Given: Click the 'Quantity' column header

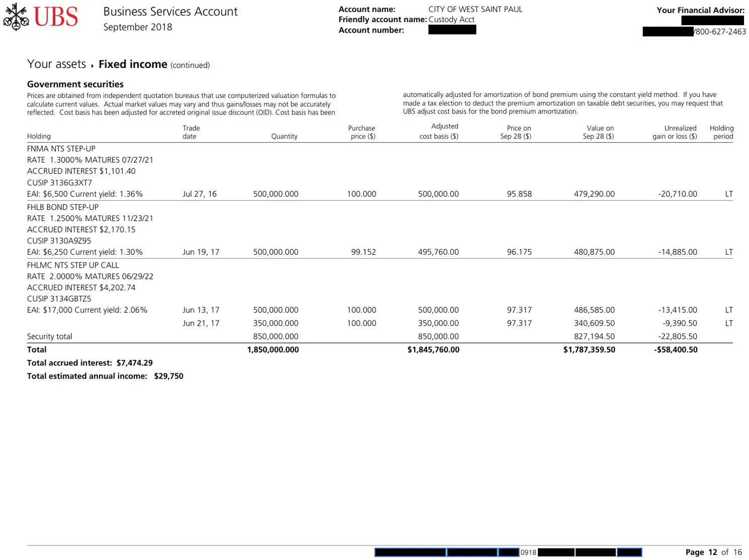Looking at the screenshot, I should [x=285, y=136].
